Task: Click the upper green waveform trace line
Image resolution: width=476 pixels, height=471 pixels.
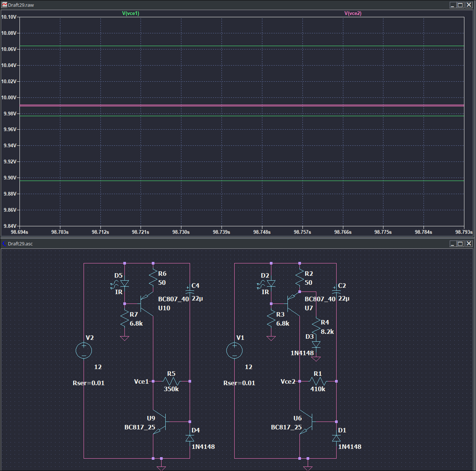Action: coord(242,46)
